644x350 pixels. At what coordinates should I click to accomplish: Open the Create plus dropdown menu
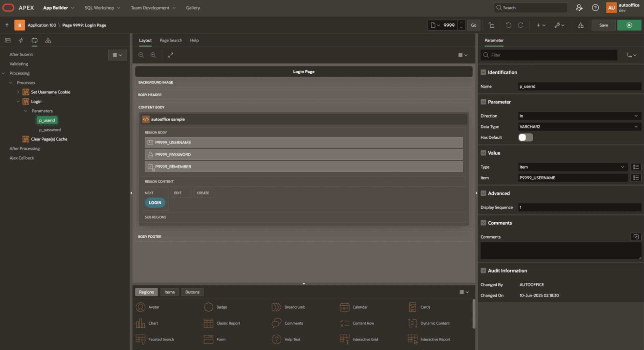point(541,25)
